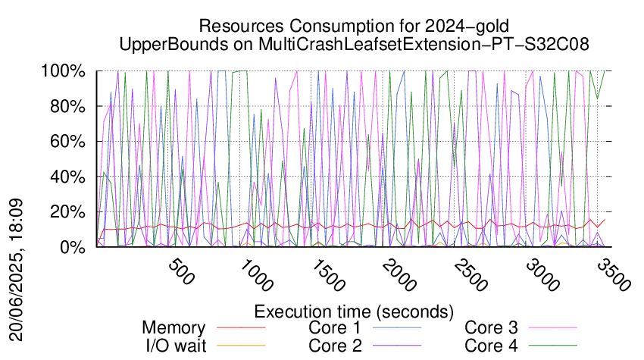
Task: Click the 3000 x-axis tick label
Action: pos(542,275)
